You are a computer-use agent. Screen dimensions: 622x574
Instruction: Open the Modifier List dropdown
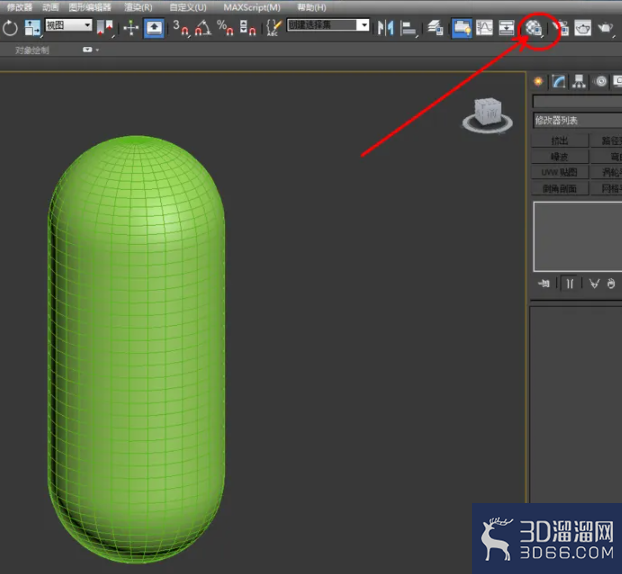[577, 120]
